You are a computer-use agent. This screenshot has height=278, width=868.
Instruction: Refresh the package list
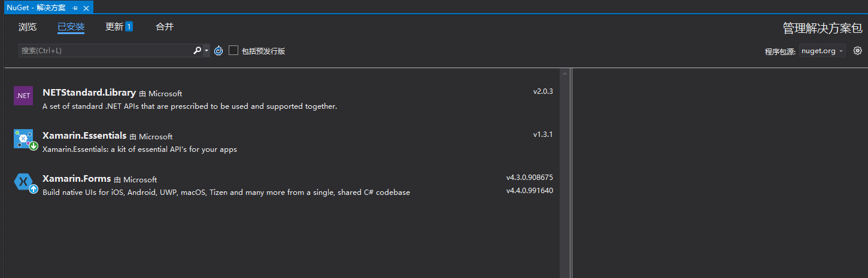tap(218, 51)
